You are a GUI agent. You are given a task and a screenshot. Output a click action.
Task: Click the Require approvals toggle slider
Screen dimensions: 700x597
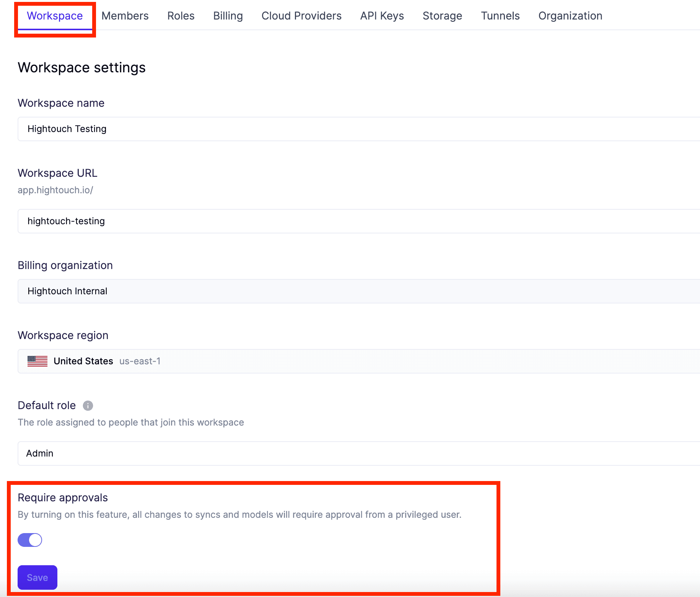29,540
